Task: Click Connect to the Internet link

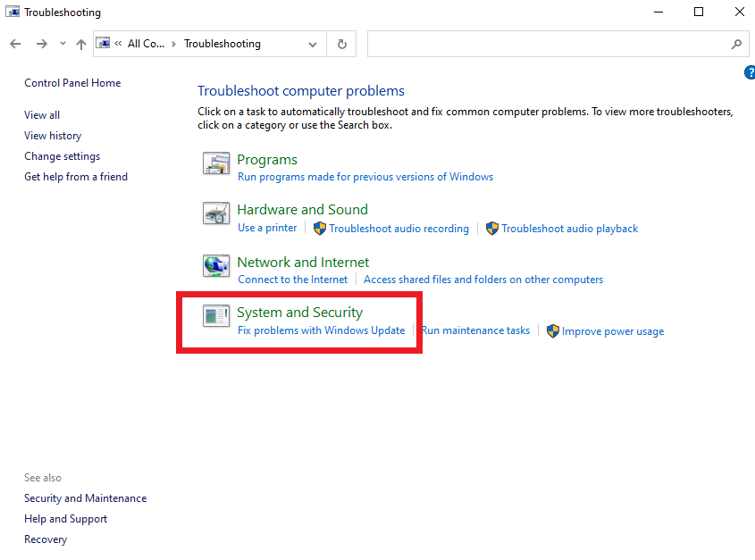Action: tap(293, 280)
